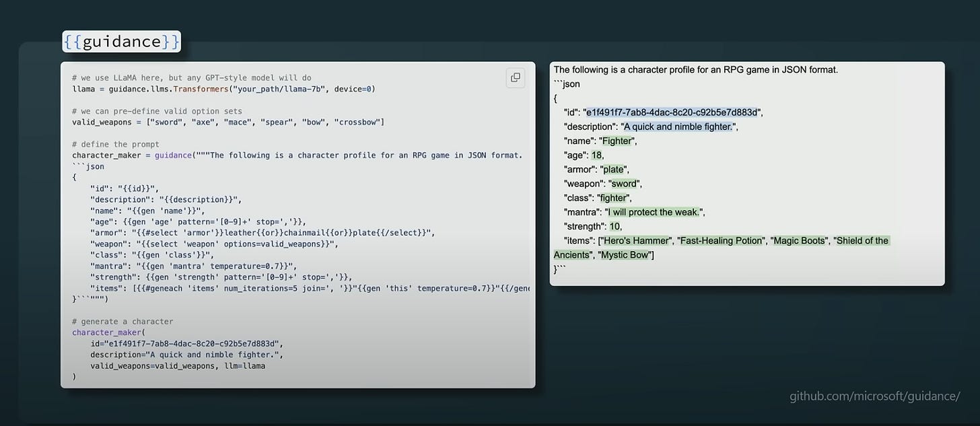Viewport: 980px width, 426px height.
Task: Click 'id="e1f491f7-7ab8-4dac...' argument line
Action: tap(186, 344)
